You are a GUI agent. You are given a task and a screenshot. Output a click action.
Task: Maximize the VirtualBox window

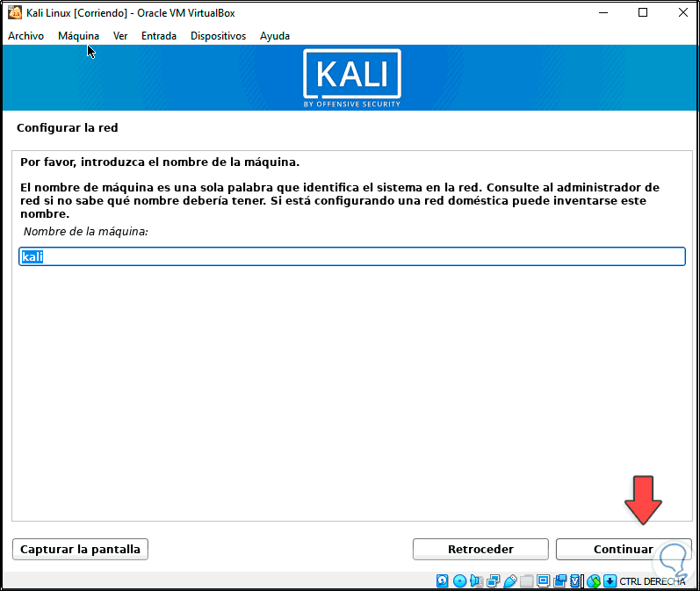[643, 12]
